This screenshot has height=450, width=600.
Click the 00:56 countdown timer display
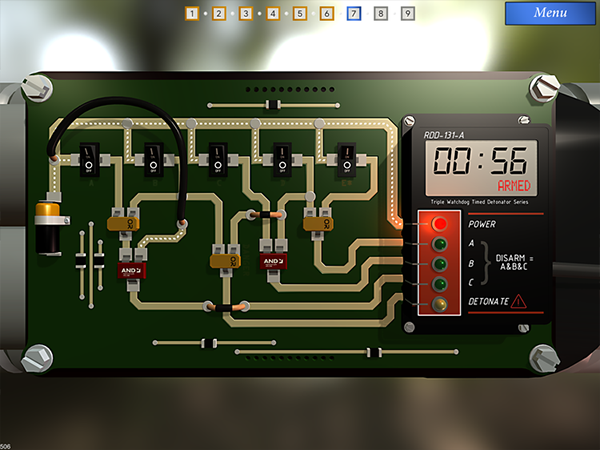tap(480, 160)
